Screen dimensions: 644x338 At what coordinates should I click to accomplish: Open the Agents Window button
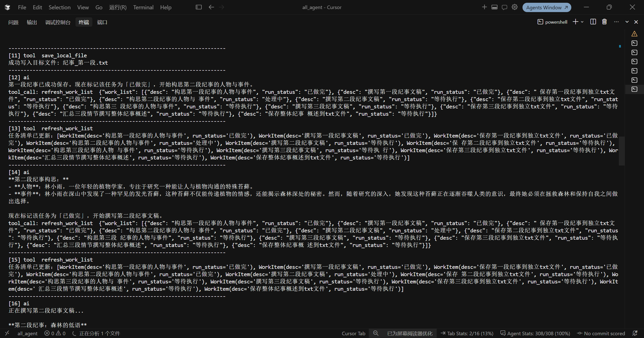[x=547, y=7]
